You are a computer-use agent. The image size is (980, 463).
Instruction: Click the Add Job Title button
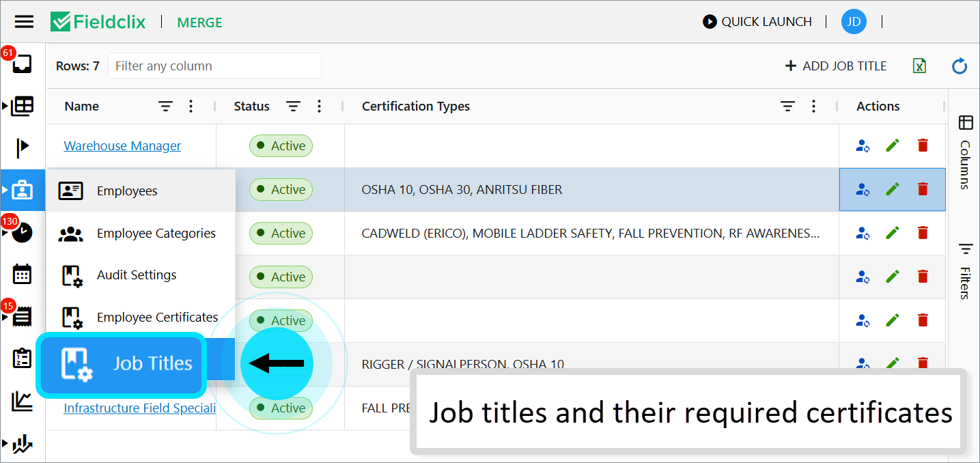tap(836, 66)
